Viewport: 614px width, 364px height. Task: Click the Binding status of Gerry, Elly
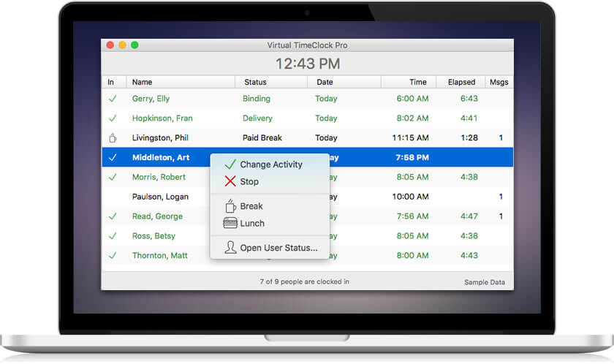click(257, 99)
